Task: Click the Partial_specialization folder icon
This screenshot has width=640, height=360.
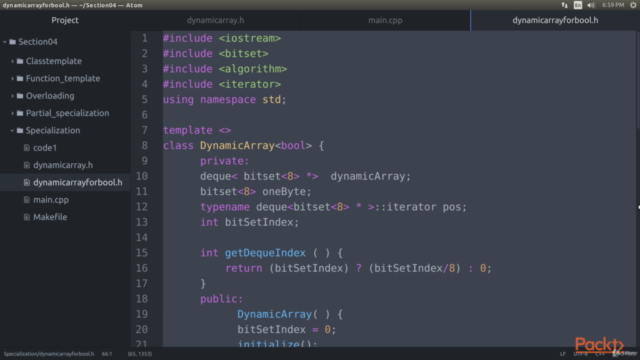Action: click(20, 113)
